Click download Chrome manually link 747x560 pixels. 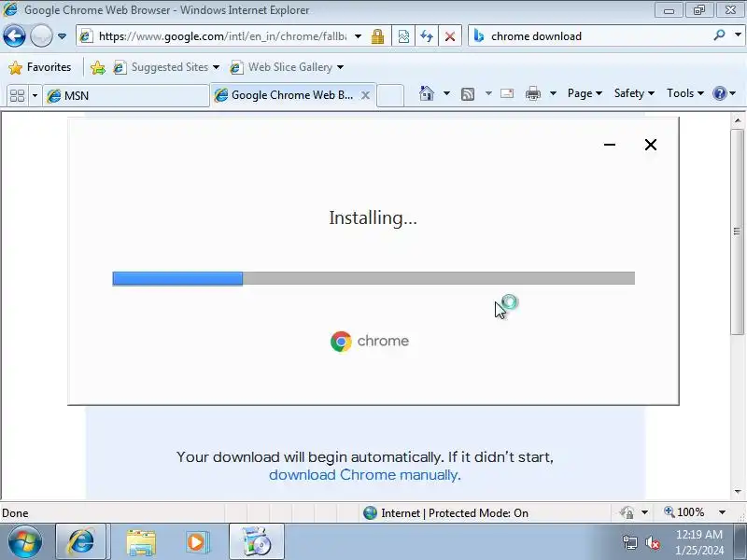click(363, 475)
